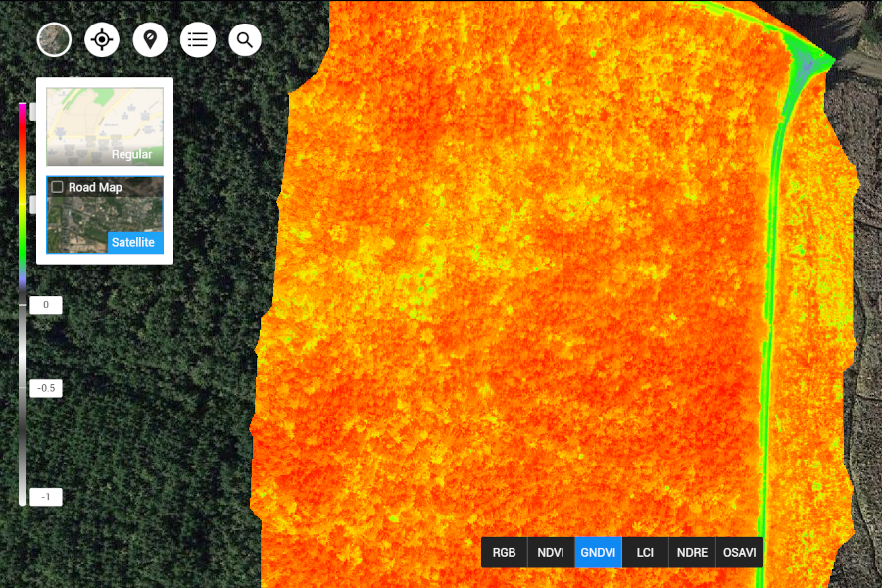Select the GPS locate crosshair icon

pyautogui.click(x=101, y=39)
